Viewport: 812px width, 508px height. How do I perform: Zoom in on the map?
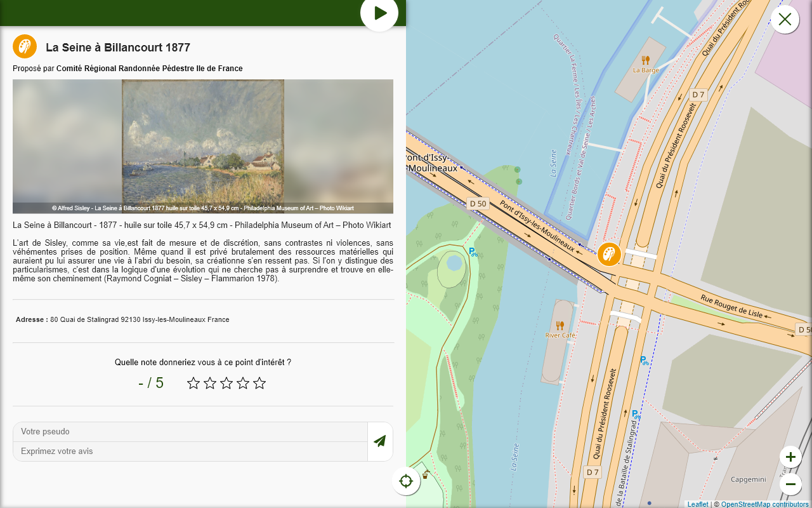[790, 457]
